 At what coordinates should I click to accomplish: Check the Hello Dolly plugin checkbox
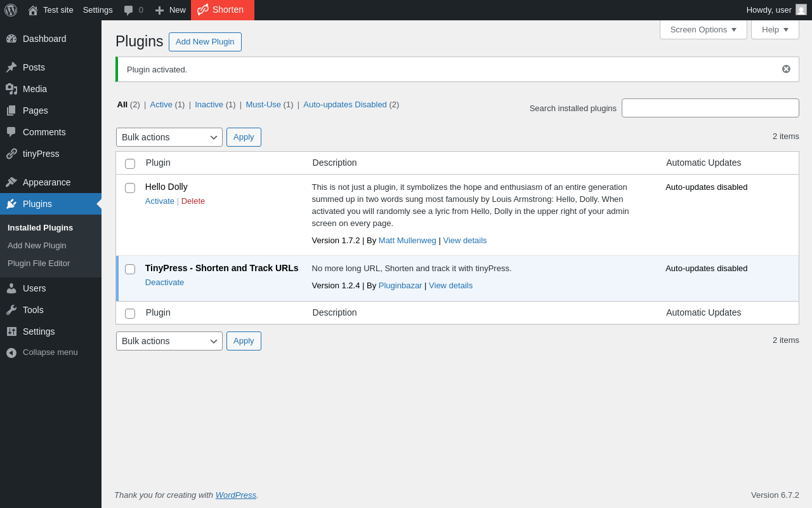(130, 188)
